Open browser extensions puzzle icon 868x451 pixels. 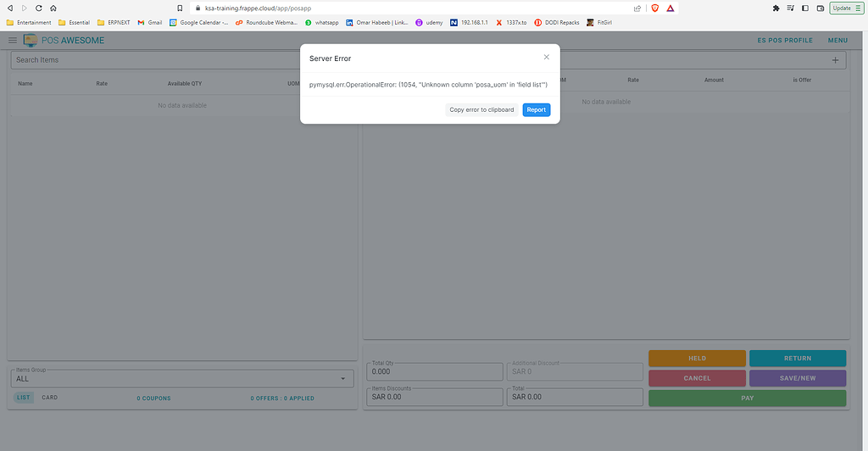click(776, 8)
